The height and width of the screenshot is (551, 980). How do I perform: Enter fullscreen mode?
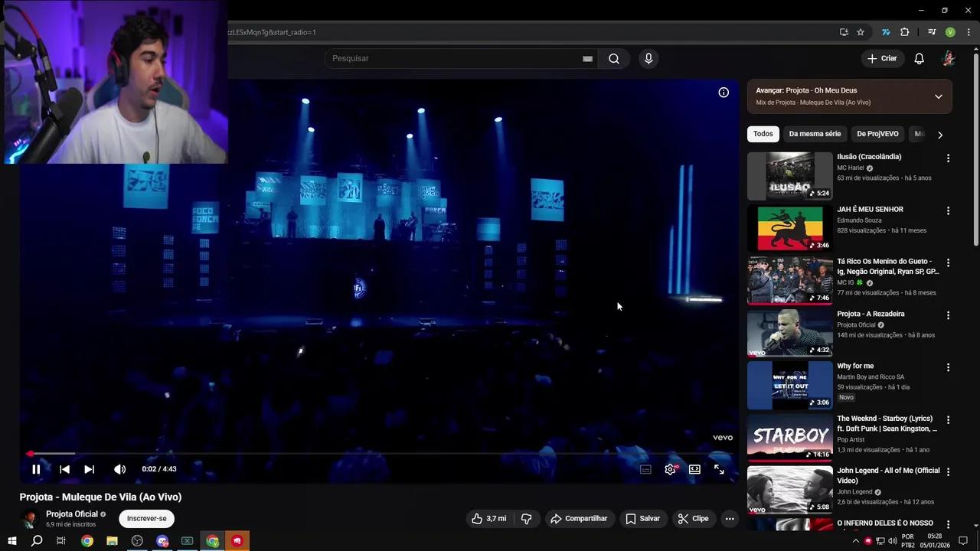coord(719,469)
